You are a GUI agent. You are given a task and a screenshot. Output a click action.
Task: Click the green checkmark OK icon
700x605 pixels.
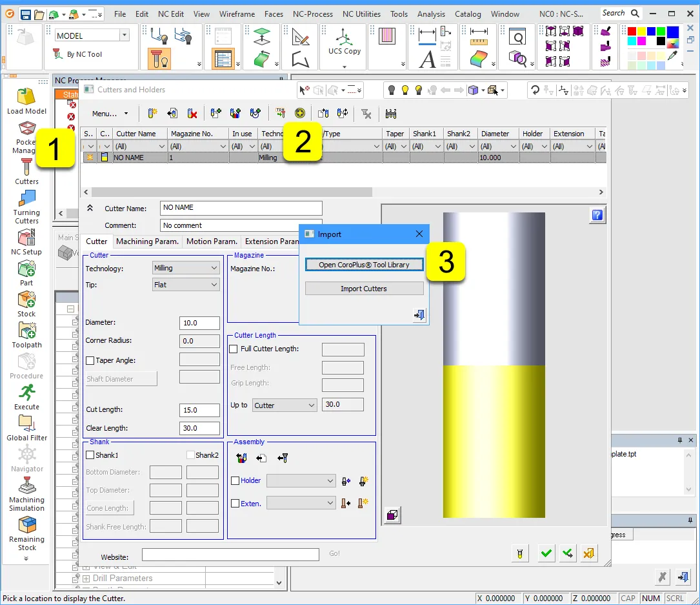click(546, 553)
